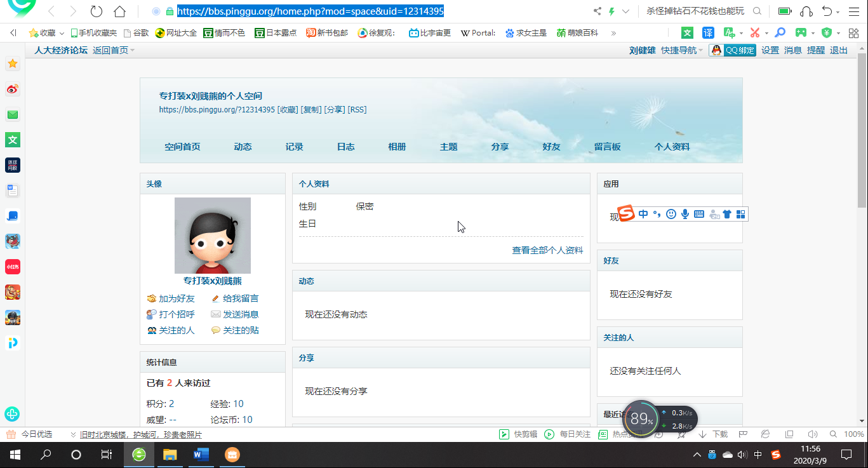Click the star favorites sidebar icon
Screen dimensions: 868x468
click(13, 64)
